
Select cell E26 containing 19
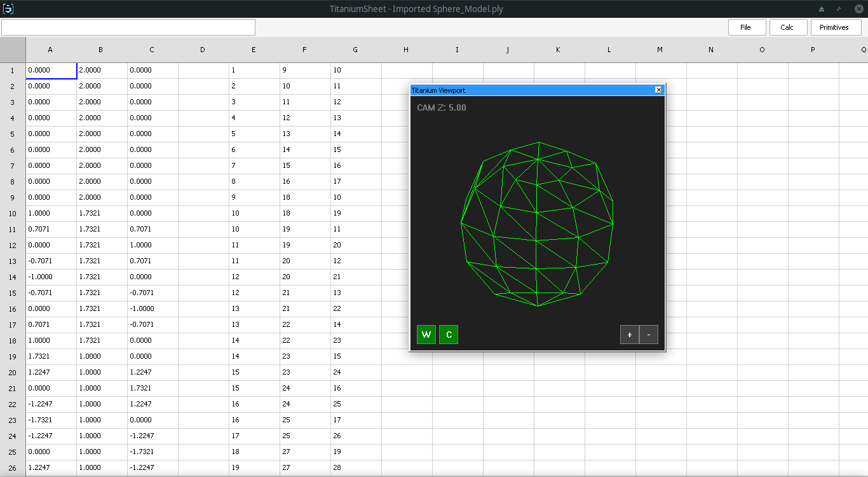pyautogui.click(x=254, y=468)
